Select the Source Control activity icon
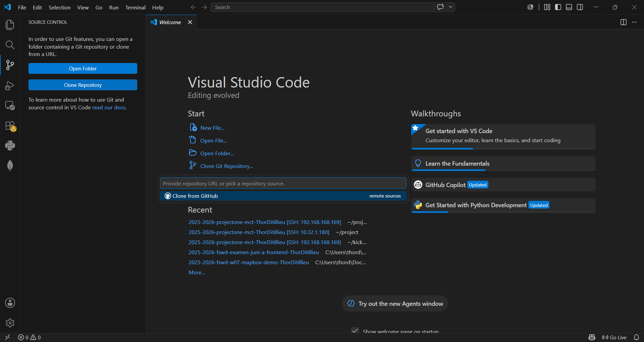This screenshot has height=342, width=644. tap(10, 65)
